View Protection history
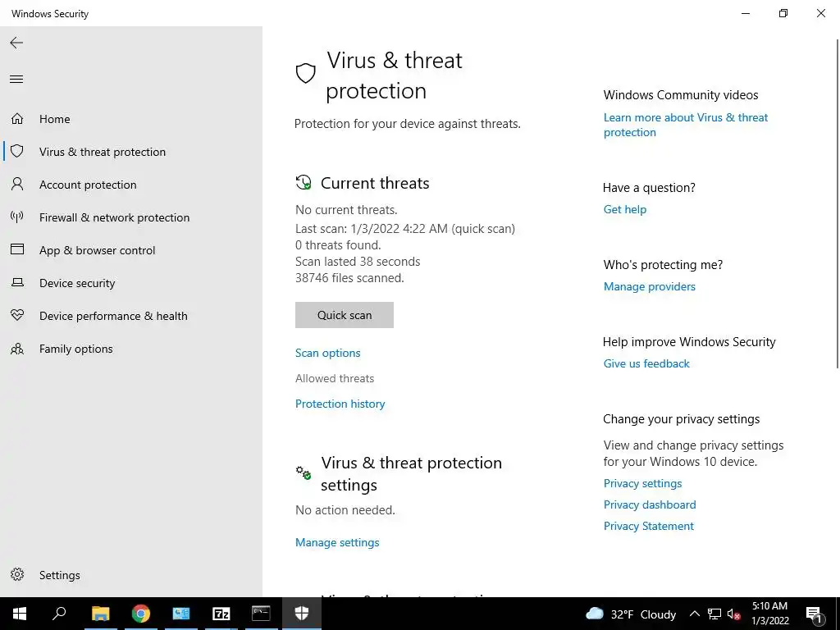840x630 pixels. pyautogui.click(x=340, y=404)
